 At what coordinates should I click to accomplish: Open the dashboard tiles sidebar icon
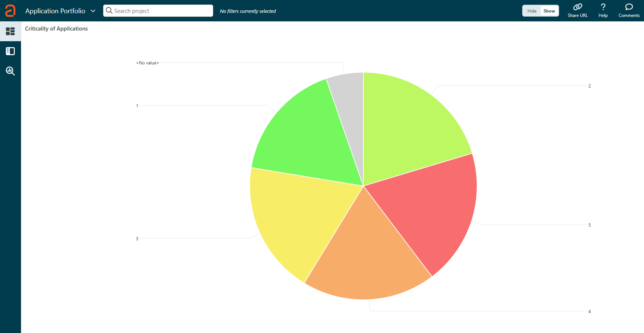point(10,31)
